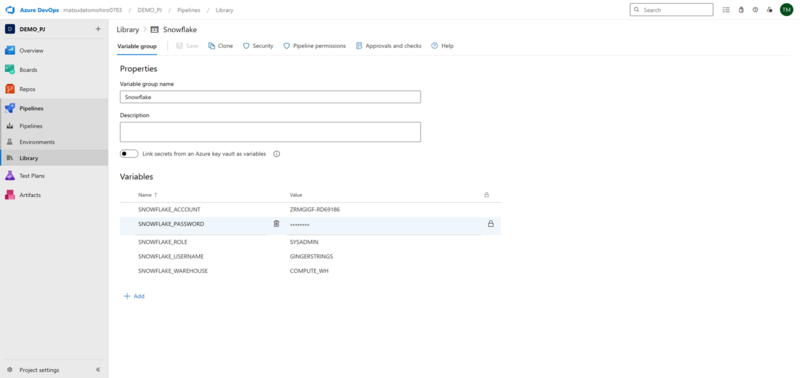Focus the Search box in header

pos(671,10)
